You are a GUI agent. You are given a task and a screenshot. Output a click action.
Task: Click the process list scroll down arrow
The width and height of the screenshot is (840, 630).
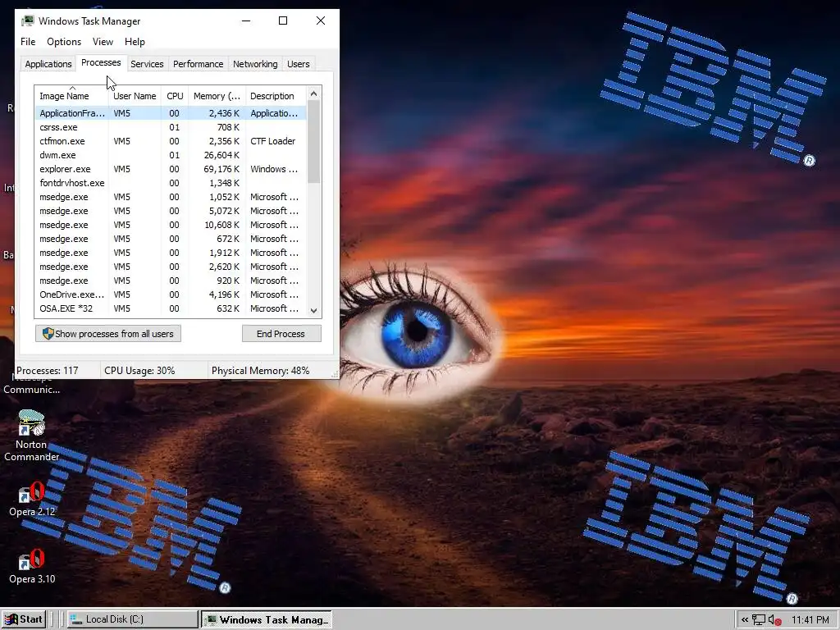click(x=314, y=310)
